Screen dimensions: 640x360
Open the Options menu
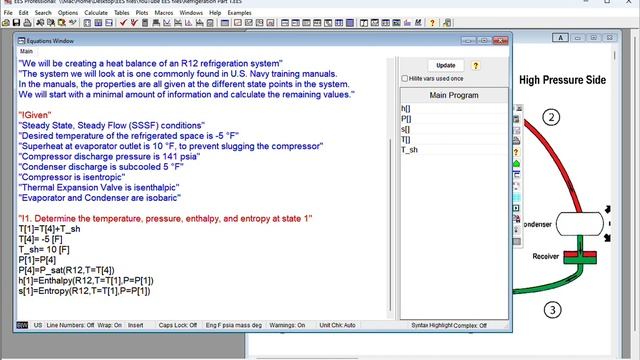coord(68,13)
